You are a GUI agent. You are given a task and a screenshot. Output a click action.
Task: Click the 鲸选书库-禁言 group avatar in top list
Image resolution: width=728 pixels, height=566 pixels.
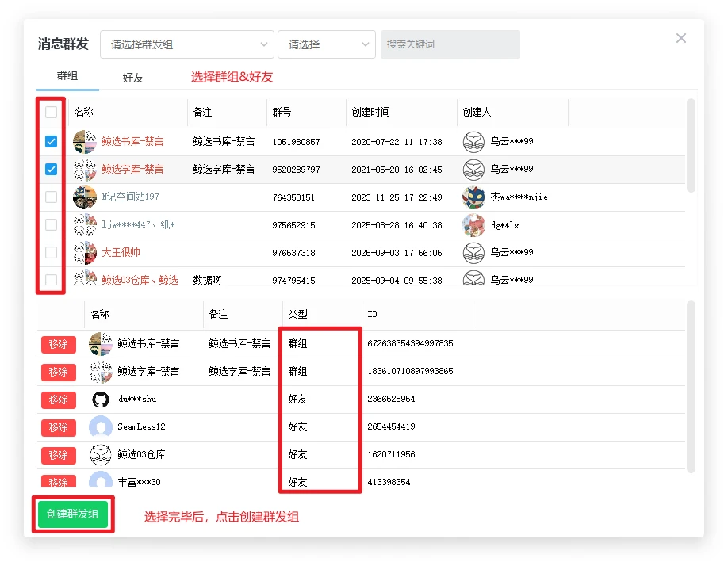click(x=85, y=142)
